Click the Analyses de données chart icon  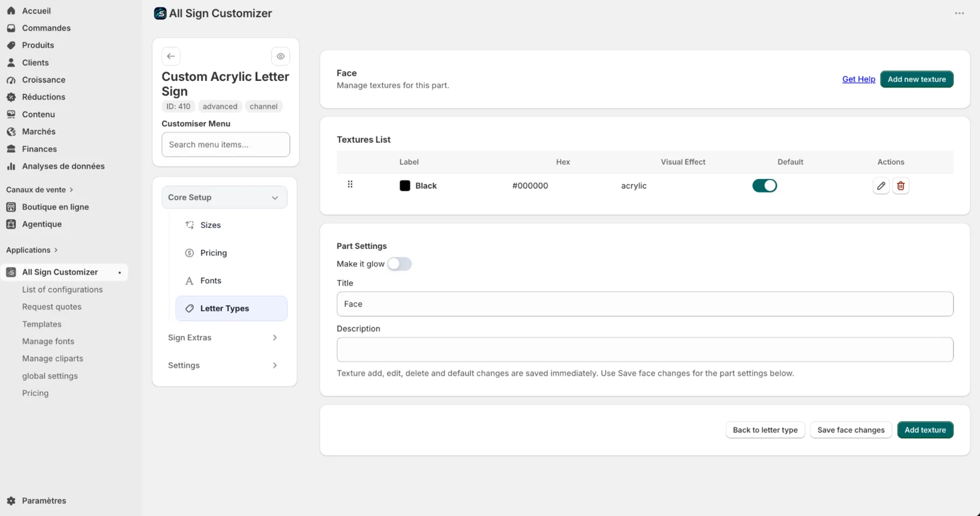tap(11, 166)
